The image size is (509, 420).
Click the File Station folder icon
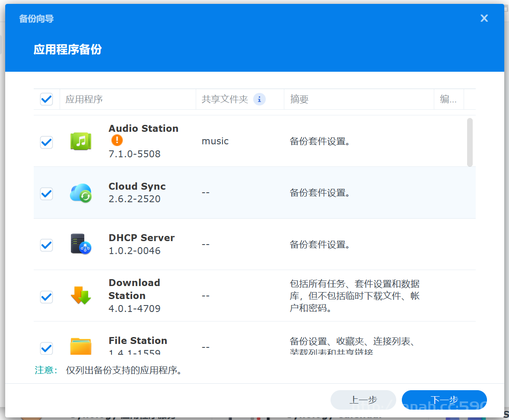[x=81, y=346]
